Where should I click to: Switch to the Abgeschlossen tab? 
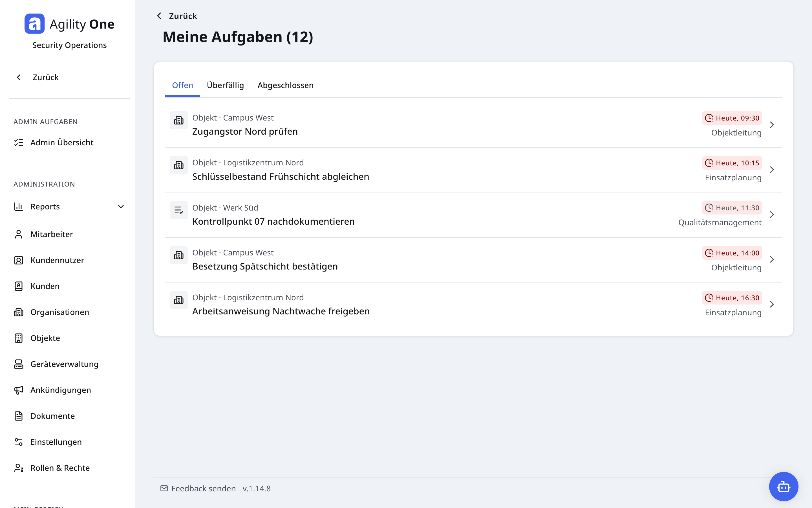286,85
